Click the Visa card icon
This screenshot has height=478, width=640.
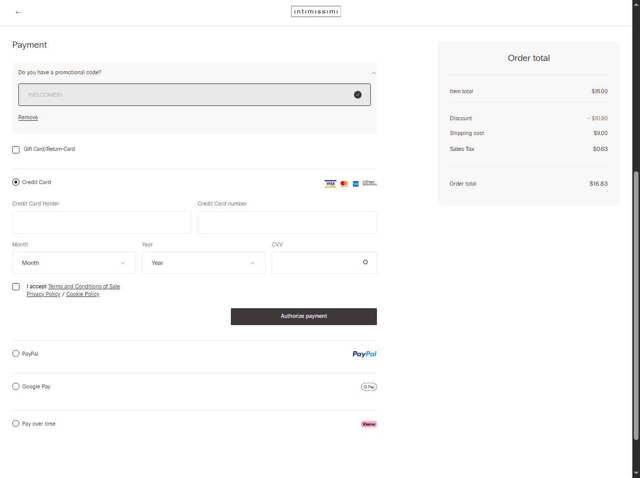pyautogui.click(x=330, y=183)
